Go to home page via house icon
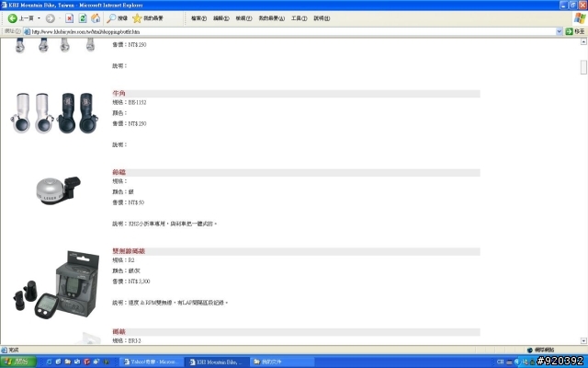 [96, 18]
